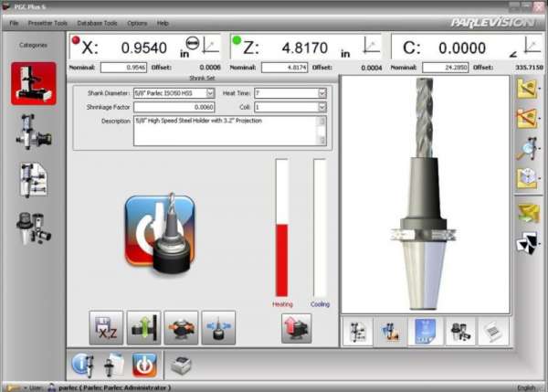Toggle the X diameter/radius symbol
Image resolution: width=548 pixels, height=392 pixels.
[x=193, y=43]
